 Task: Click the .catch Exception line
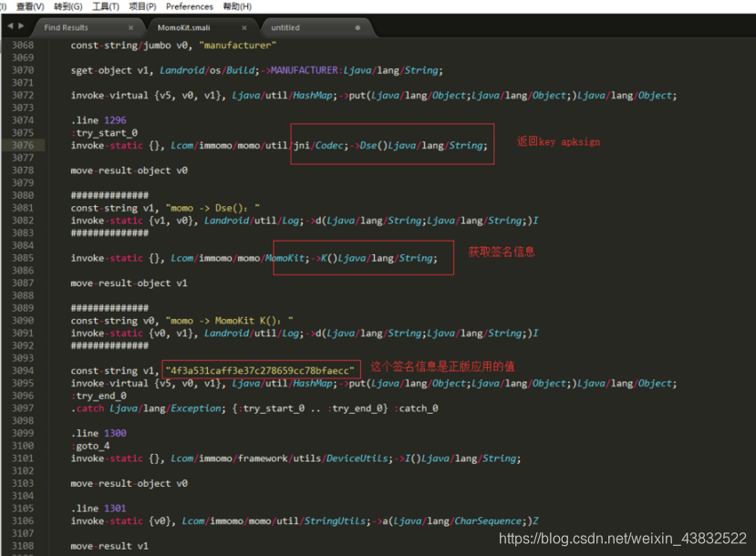point(254,408)
